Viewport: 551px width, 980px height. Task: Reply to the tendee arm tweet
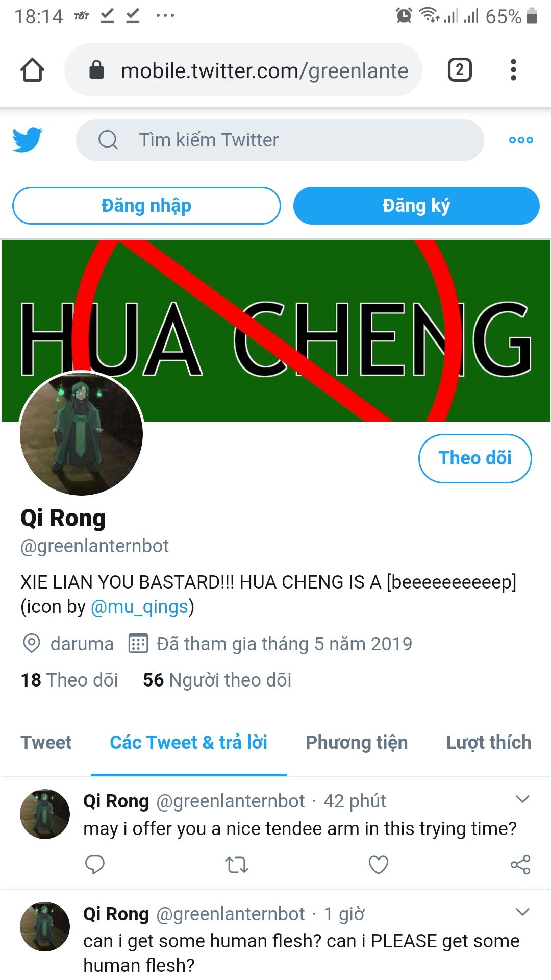[95, 865]
